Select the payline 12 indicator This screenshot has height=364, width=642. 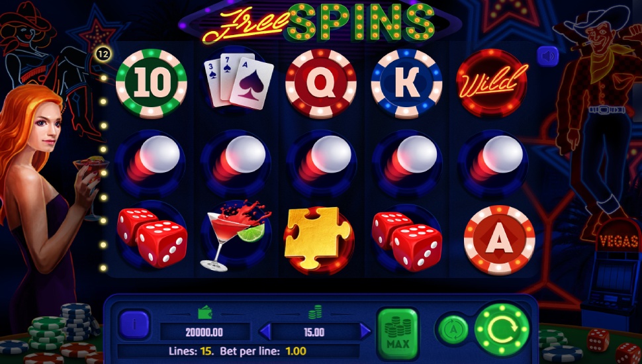pyautogui.click(x=103, y=54)
